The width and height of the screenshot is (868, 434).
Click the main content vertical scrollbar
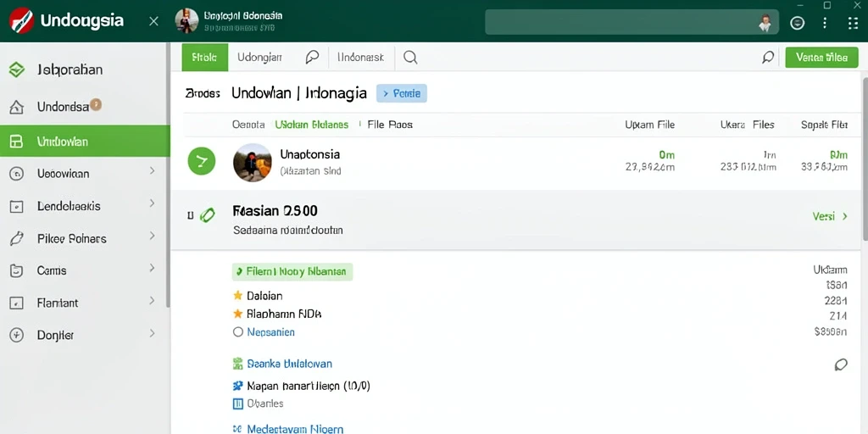point(864,159)
